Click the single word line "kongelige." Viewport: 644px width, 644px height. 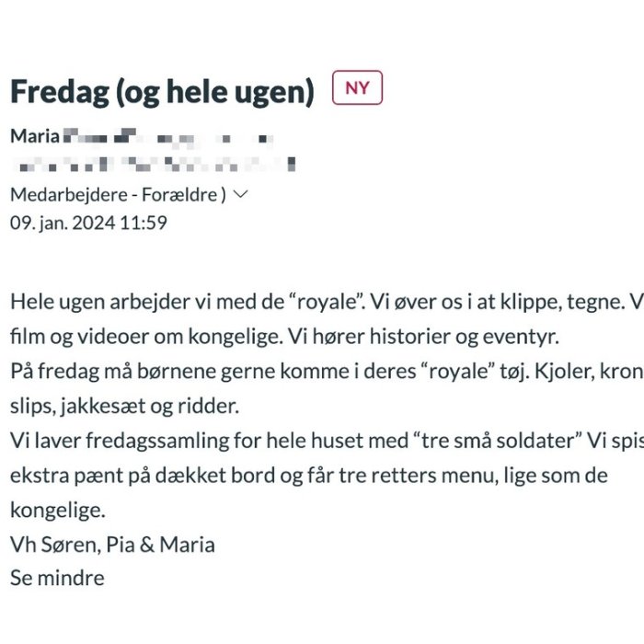[58, 510]
